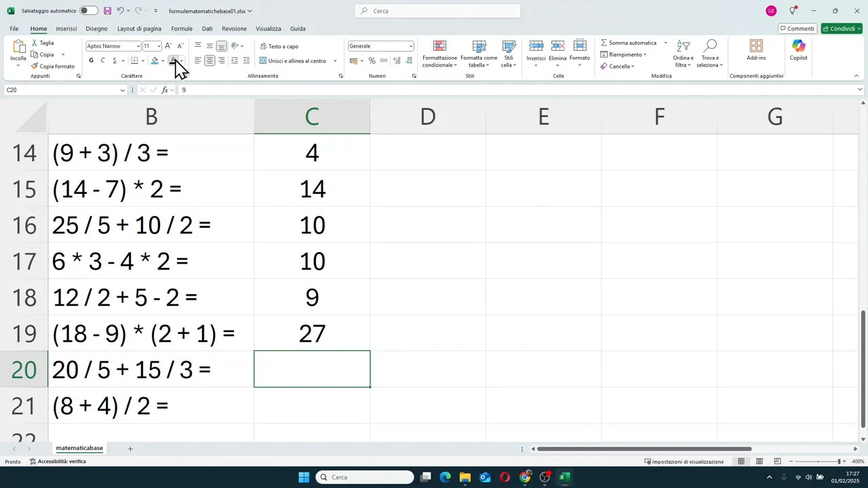Open the Aptos Narrow font dropdown
Image resolution: width=868 pixels, height=488 pixels.
tap(138, 46)
